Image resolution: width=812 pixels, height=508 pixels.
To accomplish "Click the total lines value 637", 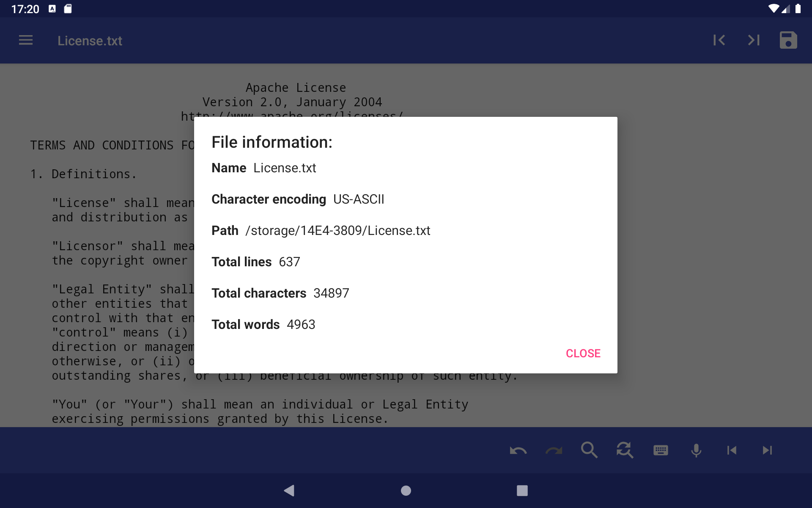I will click(x=289, y=262).
